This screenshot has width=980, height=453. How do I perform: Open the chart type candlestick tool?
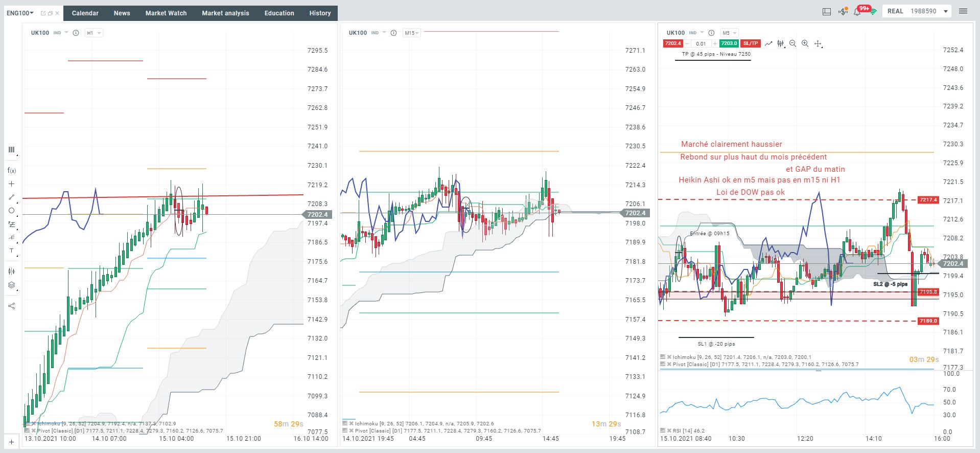pyautogui.click(x=11, y=271)
